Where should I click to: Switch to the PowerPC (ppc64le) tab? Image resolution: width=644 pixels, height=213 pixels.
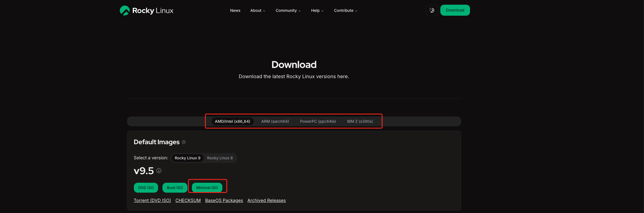(318, 121)
